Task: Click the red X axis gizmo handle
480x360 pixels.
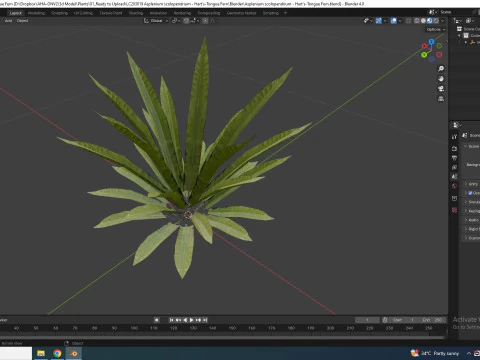Action: tap(424, 46)
